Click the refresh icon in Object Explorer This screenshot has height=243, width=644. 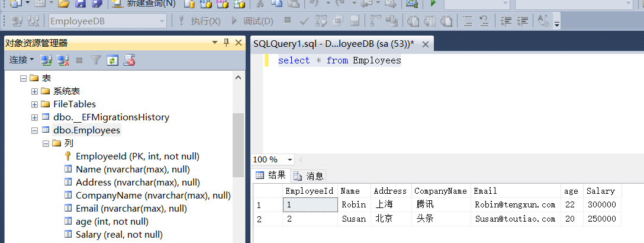[112, 60]
